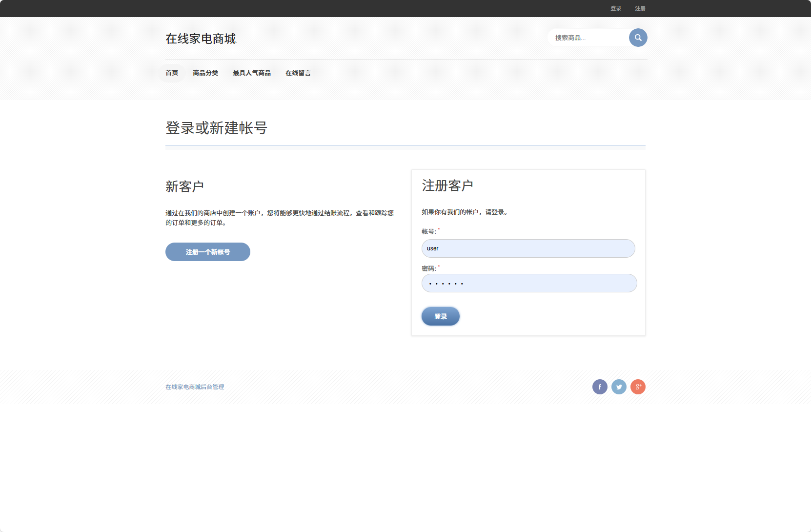Click the 注册客户 section heading

click(x=447, y=185)
